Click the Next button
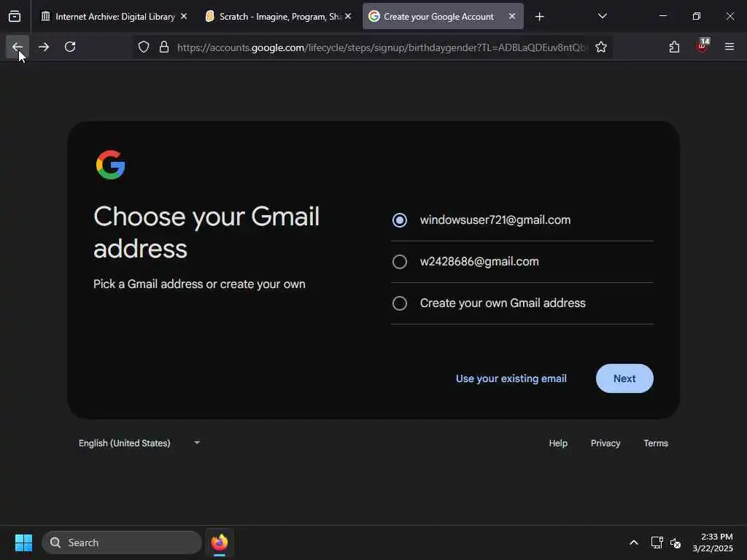Viewport: 747px width, 560px height. [624, 378]
